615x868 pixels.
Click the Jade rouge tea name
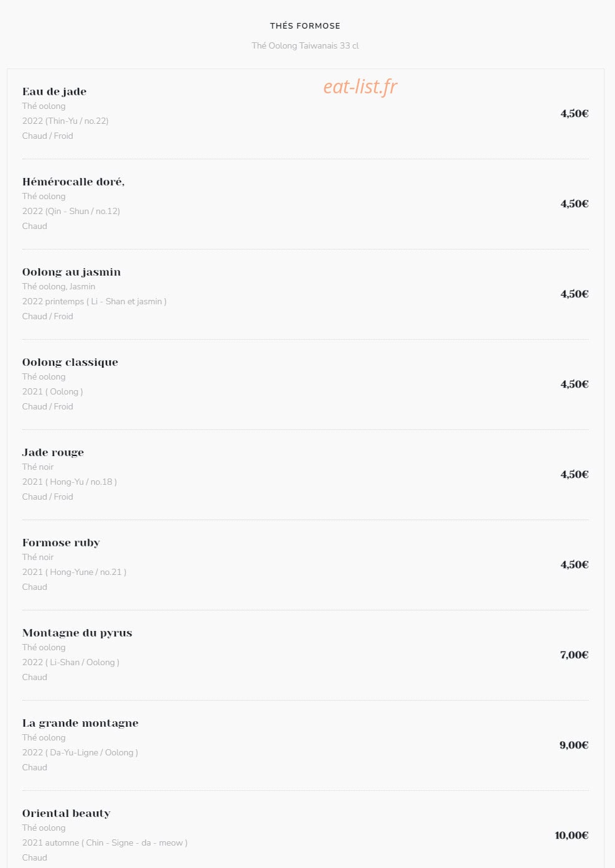53,452
